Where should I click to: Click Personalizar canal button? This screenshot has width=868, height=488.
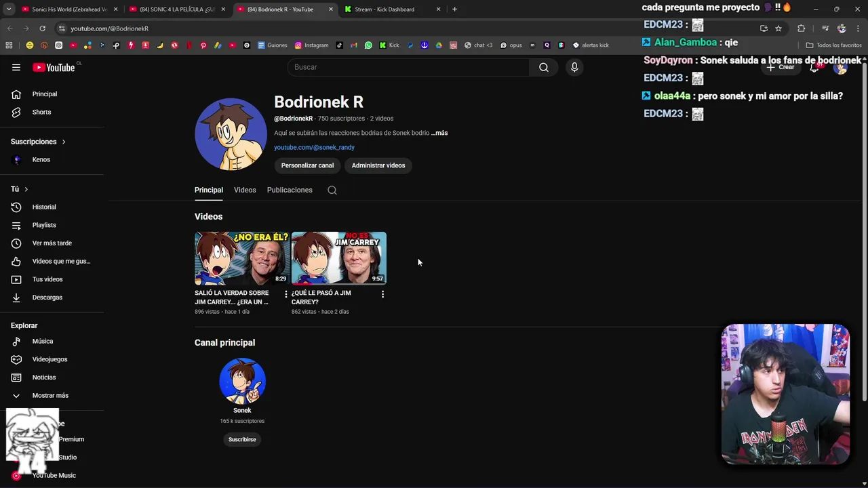point(307,165)
